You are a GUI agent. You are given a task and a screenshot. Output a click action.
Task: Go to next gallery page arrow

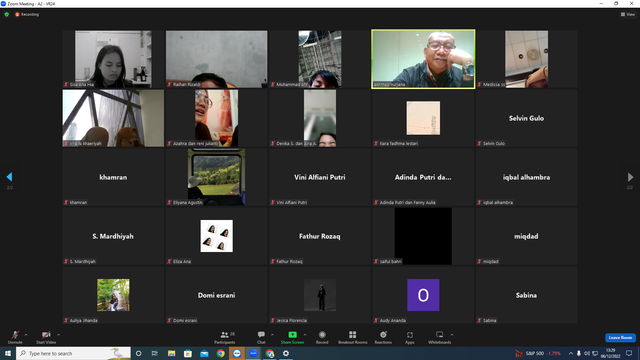tap(630, 177)
